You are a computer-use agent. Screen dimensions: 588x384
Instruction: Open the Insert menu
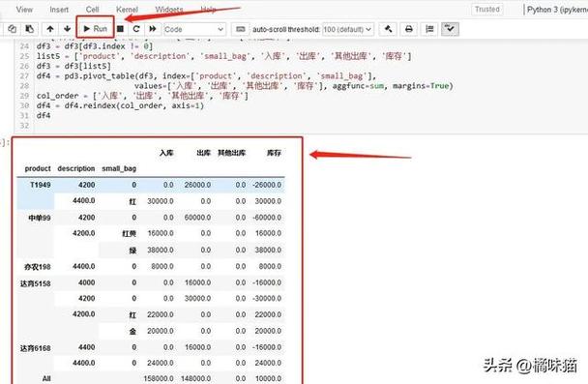pos(59,10)
